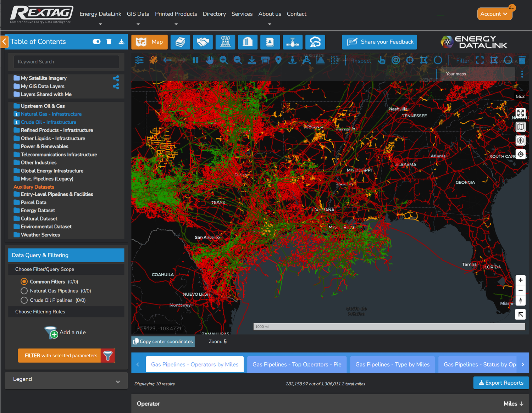The height and width of the screenshot is (413, 532).
Task: Expand the GIS Data menu dropdown
Action: [x=138, y=14]
